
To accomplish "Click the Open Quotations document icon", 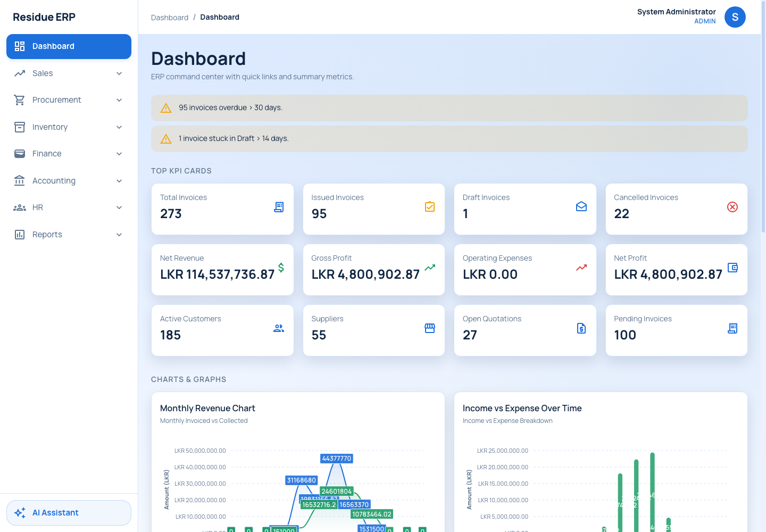I will [581, 328].
